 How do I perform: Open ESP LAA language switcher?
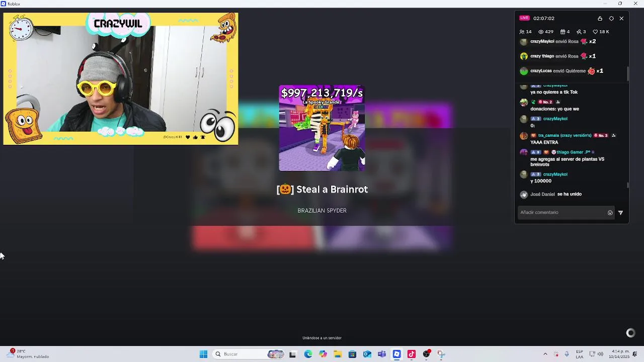[580, 354]
